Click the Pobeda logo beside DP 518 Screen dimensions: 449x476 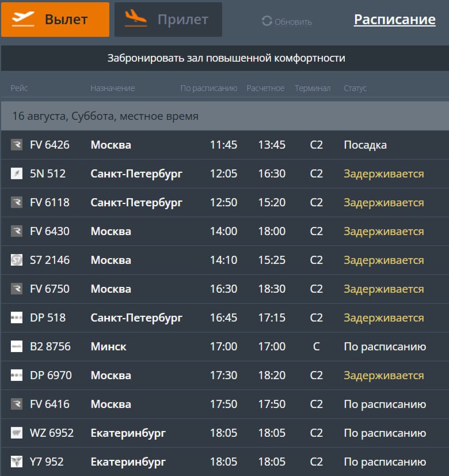point(17,318)
